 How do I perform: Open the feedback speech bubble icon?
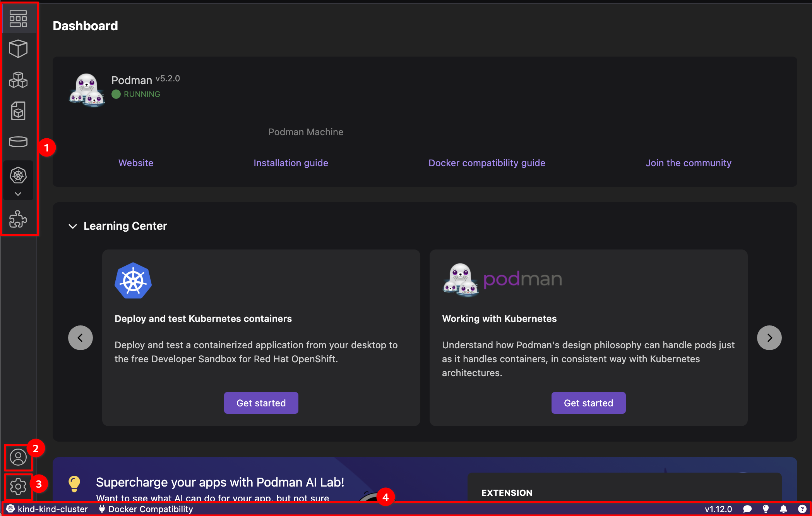click(x=747, y=509)
